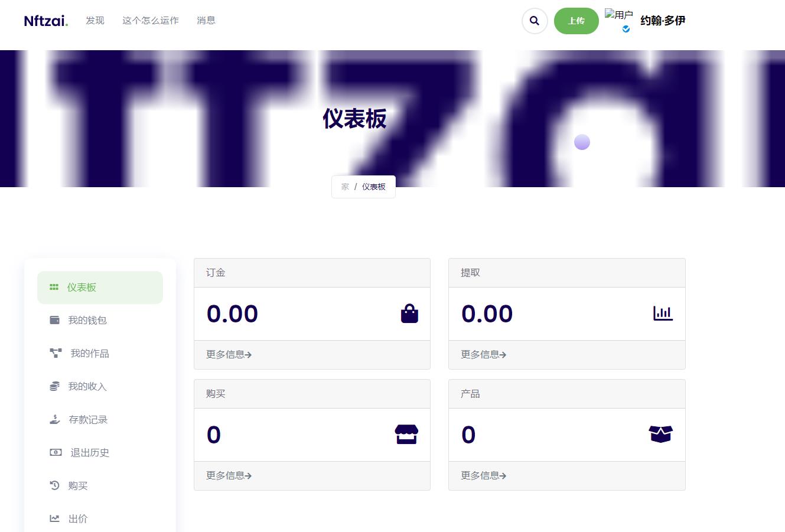Open 存款记录 sidebar entry

click(x=88, y=419)
